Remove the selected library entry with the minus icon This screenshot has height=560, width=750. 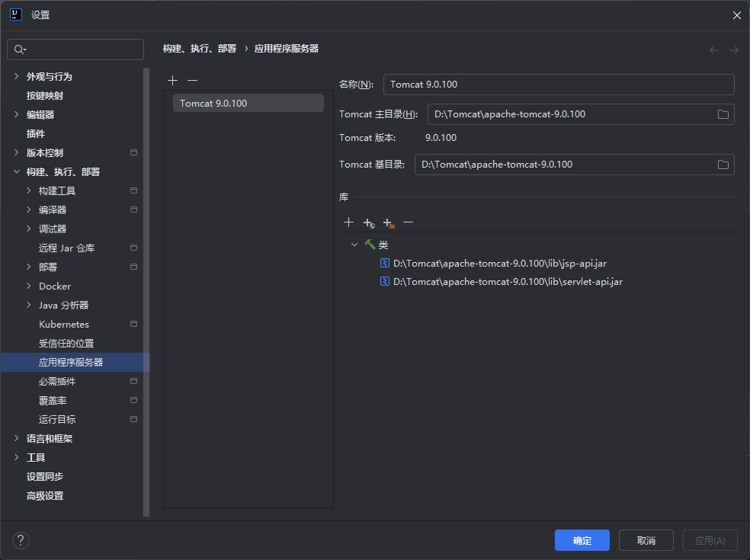click(408, 222)
